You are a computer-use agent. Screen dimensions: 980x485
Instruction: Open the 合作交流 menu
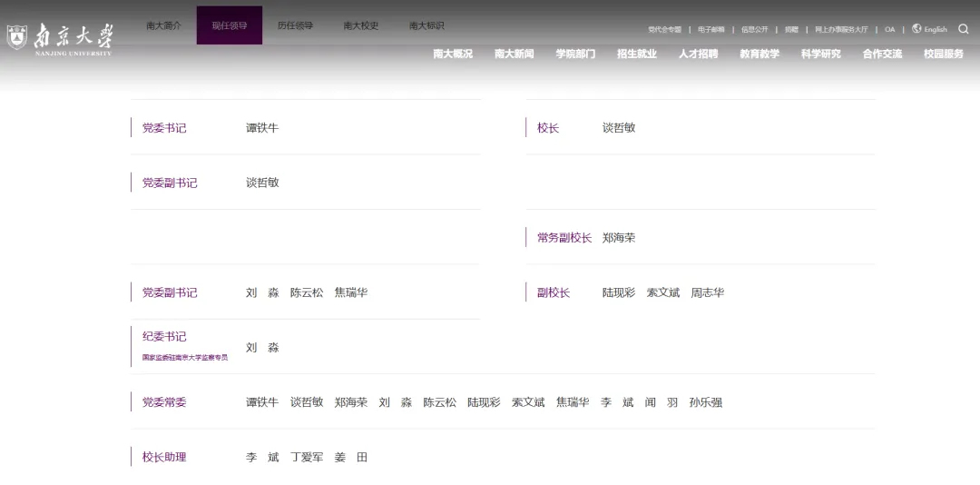(883, 54)
